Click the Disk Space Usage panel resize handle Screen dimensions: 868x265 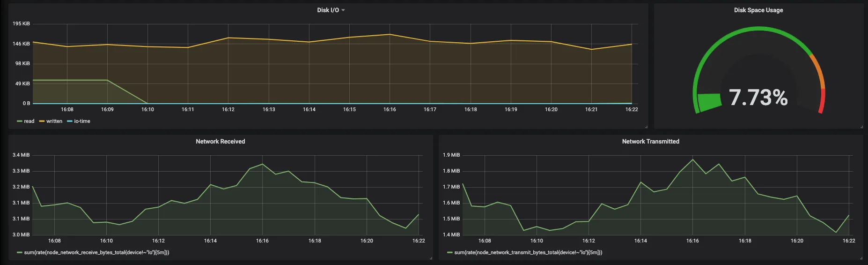point(861,127)
